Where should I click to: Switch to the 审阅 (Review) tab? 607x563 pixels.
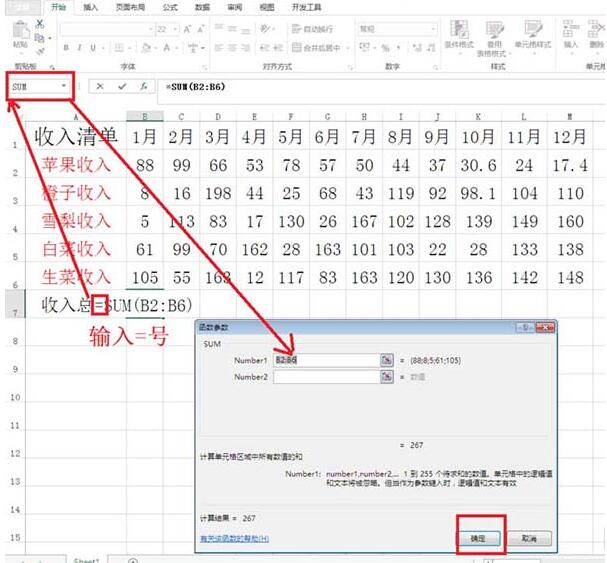(x=235, y=7)
